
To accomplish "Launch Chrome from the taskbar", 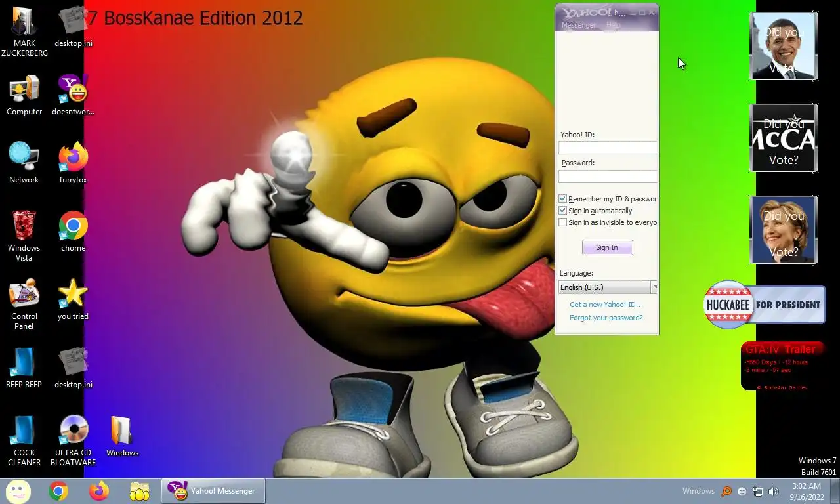I will click(x=58, y=491).
